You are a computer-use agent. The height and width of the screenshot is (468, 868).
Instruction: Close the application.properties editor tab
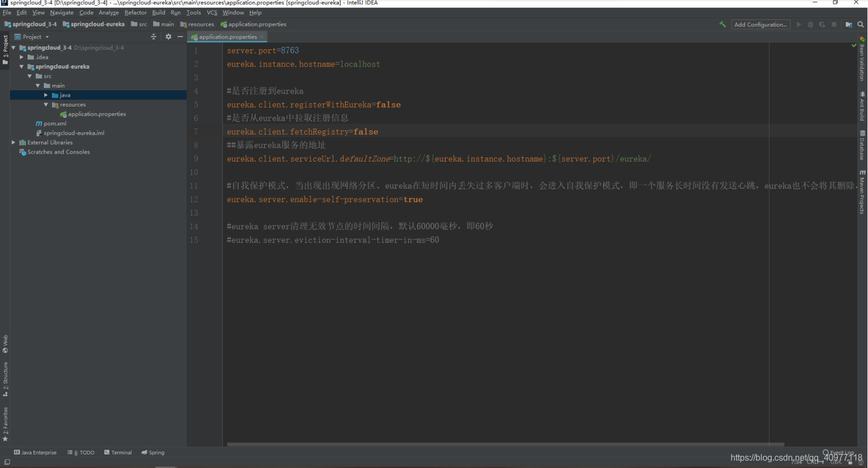click(x=262, y=37)
